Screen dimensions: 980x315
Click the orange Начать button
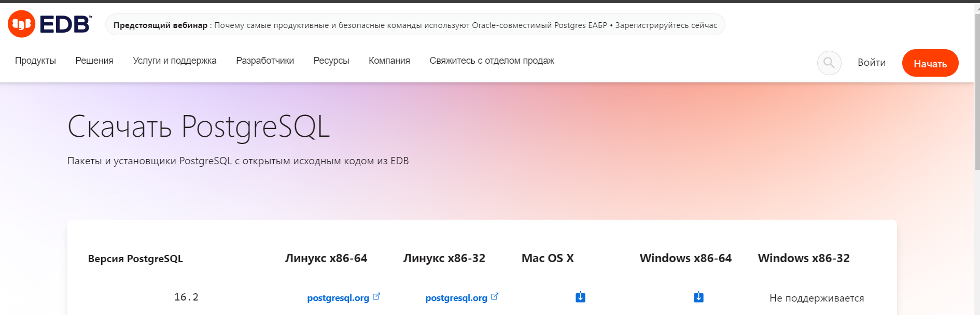(x=930, y=63)
